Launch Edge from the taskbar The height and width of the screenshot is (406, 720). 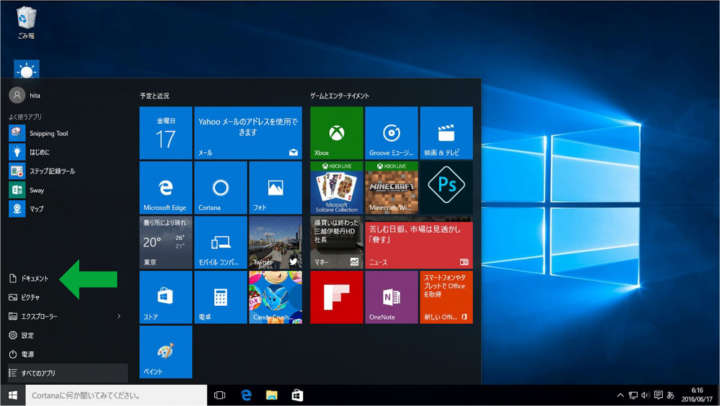246,395
